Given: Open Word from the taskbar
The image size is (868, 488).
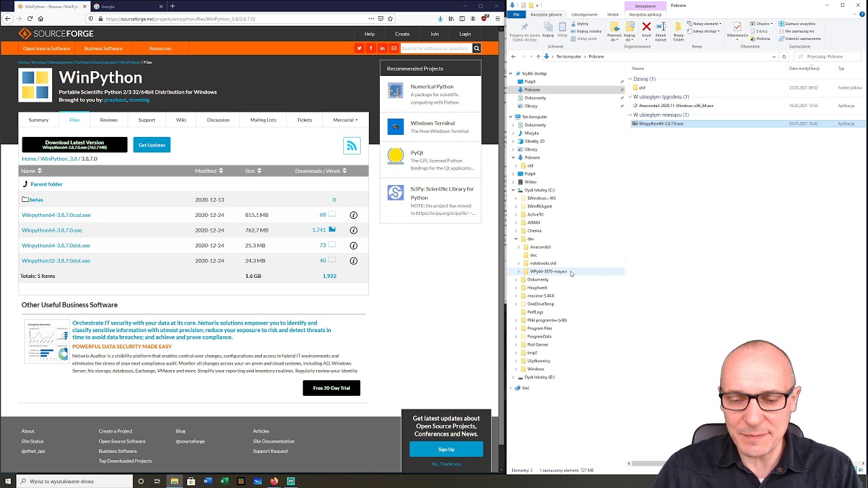Looking at the screenshot, I should point(208,481).
